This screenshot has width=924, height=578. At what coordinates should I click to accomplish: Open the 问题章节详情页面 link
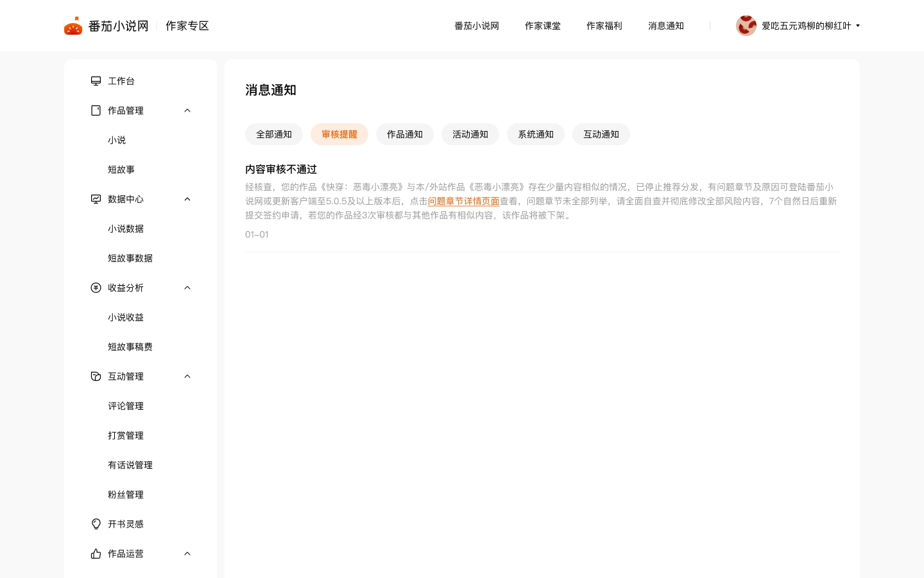pos(463,201)
